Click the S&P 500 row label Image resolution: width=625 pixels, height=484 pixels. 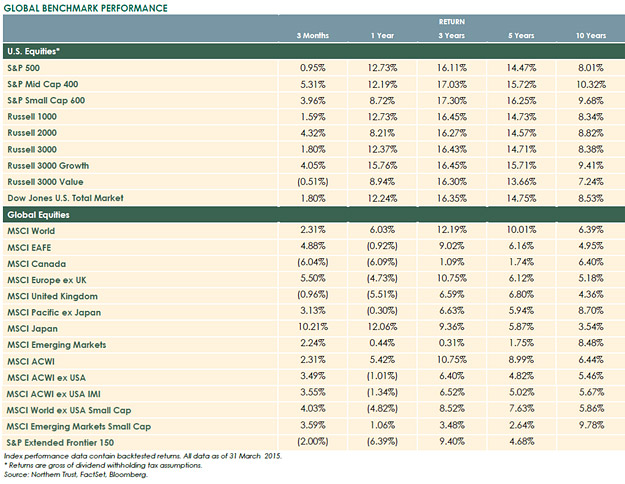24,68
